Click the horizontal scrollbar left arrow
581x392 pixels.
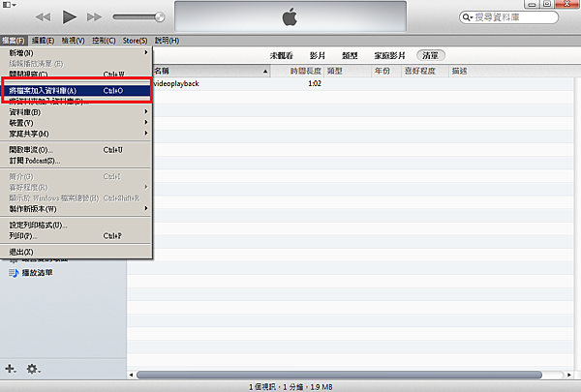[131, 375]
